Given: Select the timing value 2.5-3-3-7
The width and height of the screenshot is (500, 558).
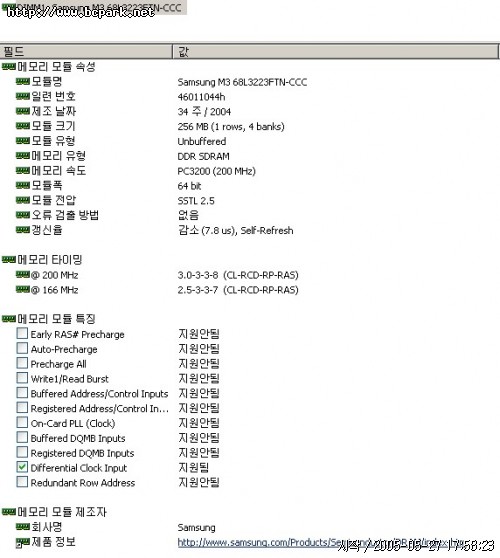Looking at the screenshot, I should point(198,290).
